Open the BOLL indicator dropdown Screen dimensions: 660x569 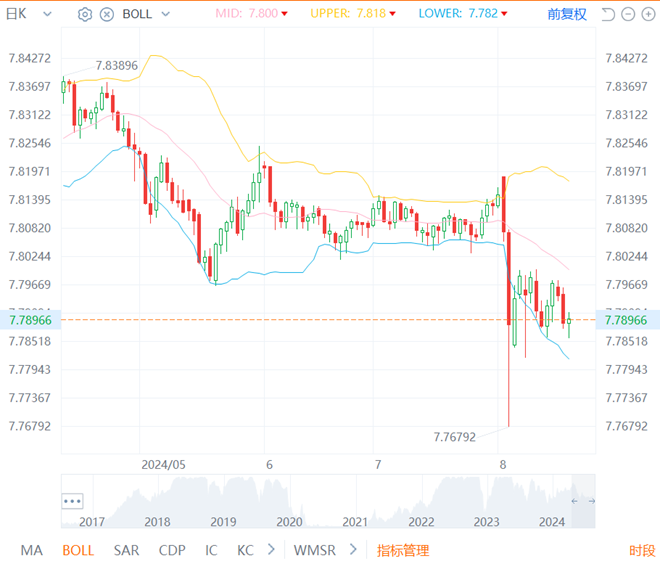click(165, 15)
